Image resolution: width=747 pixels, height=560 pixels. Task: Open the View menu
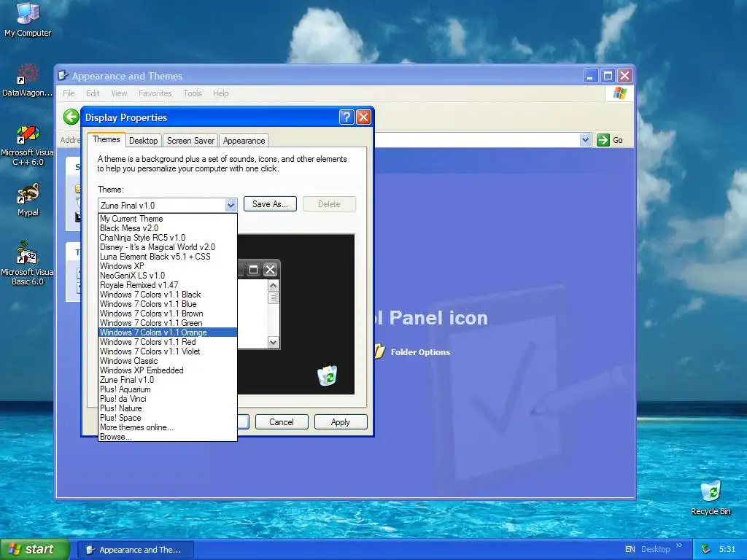point(119,93)
